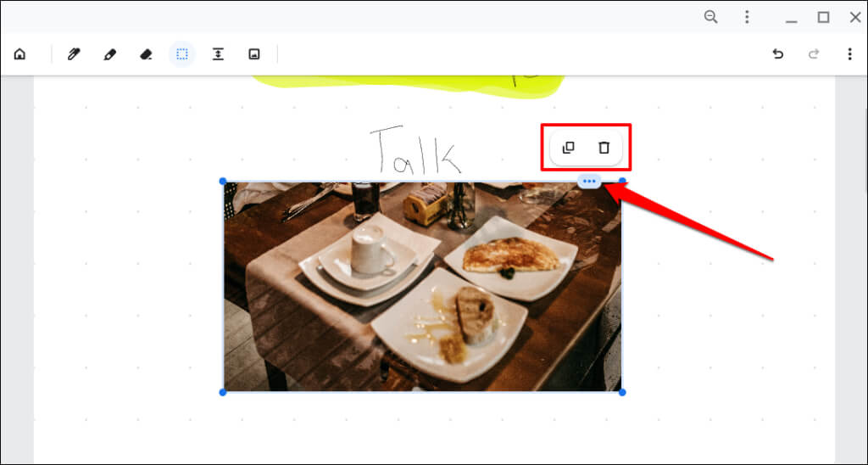This screenshot has width=868, height=465.
Task: Select the Eraser tool
Action: tap(146, 54)
